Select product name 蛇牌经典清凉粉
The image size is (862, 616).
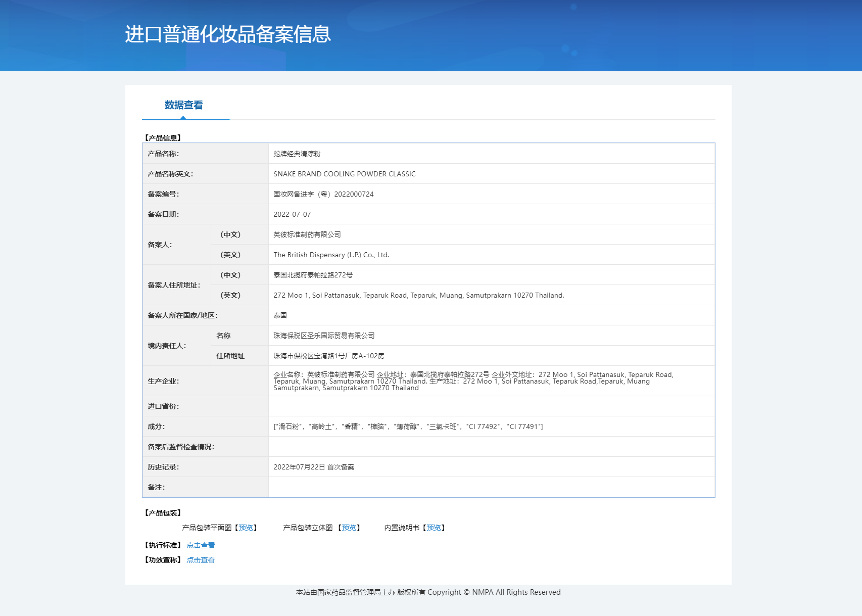tap(297, 154)
